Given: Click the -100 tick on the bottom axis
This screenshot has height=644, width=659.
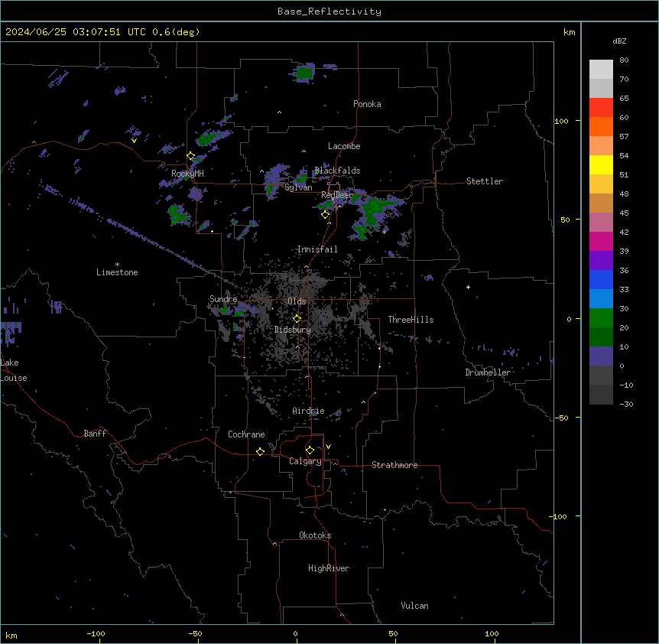Looking at the screenshot, I should click(96, 633).
